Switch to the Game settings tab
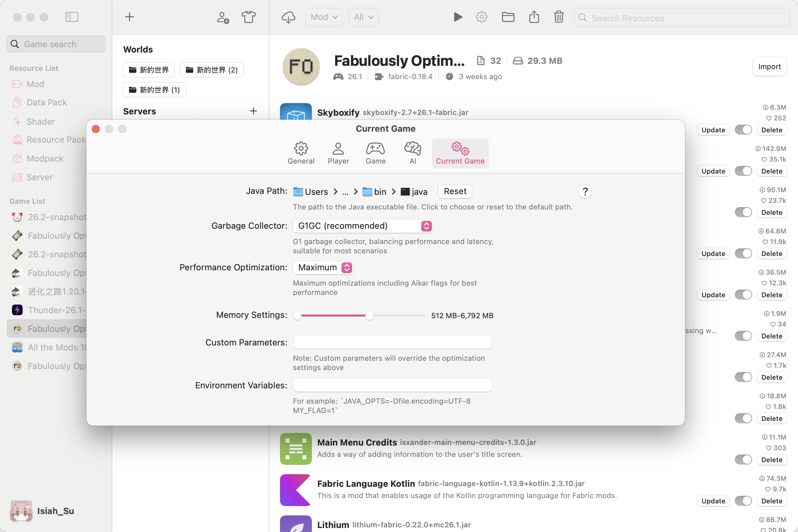The width and height of the screenshot is (798, 532). pyautogui.click(x=376, y=153)
